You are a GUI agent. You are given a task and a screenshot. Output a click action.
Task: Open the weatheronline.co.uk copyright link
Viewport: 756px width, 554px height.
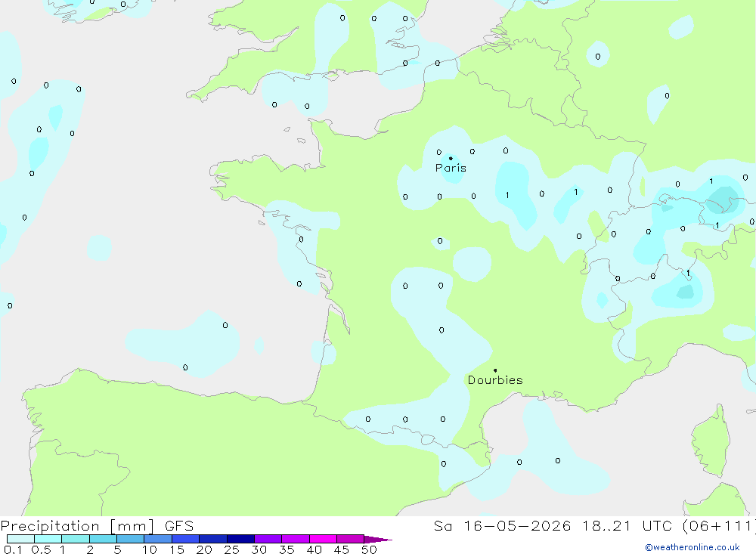tap(692, 547)
